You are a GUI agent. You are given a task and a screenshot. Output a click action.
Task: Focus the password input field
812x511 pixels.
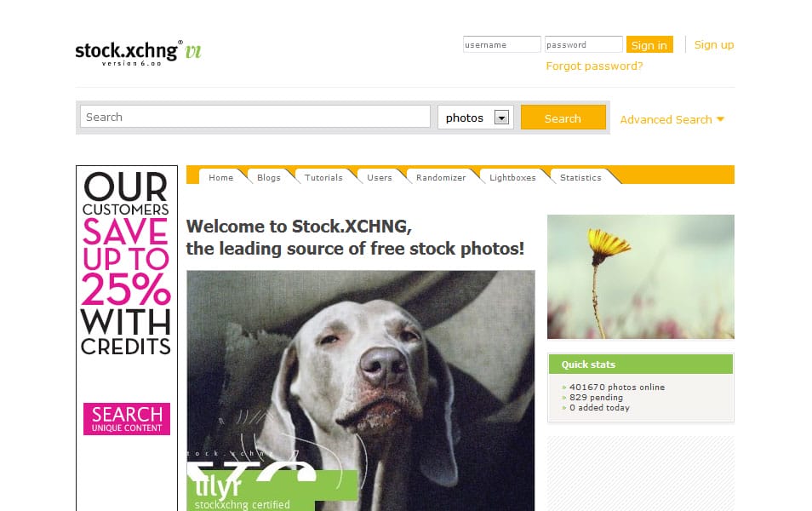coord(583,44)
